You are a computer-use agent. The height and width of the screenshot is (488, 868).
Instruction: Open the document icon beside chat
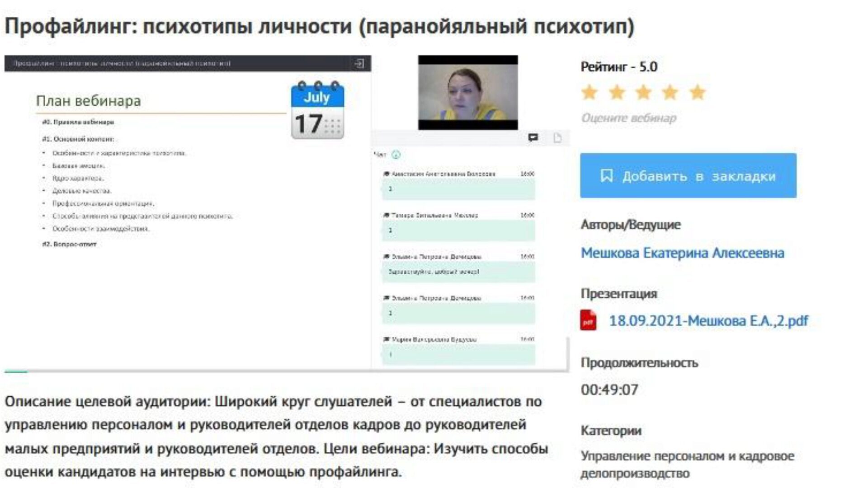(x=557, y=137)
